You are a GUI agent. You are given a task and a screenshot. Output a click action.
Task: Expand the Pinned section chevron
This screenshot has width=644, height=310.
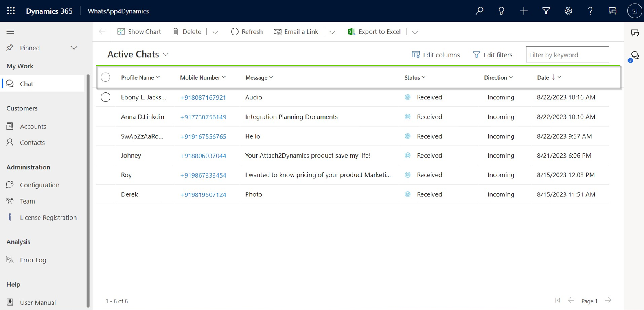tap(74, 48)
